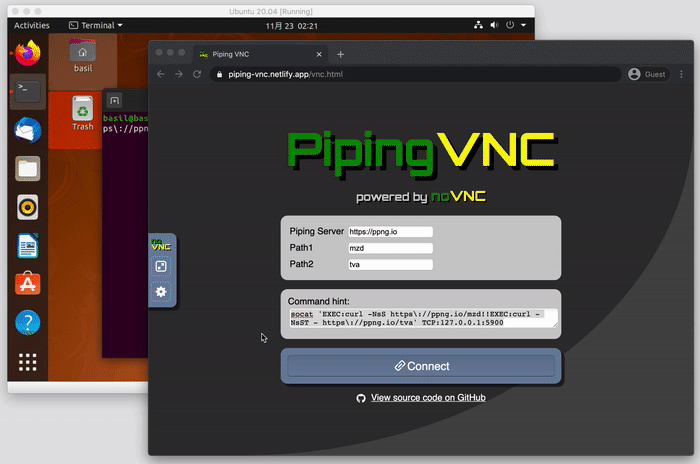
Task: Click the Command hint text box
Action: coord(423,318)
